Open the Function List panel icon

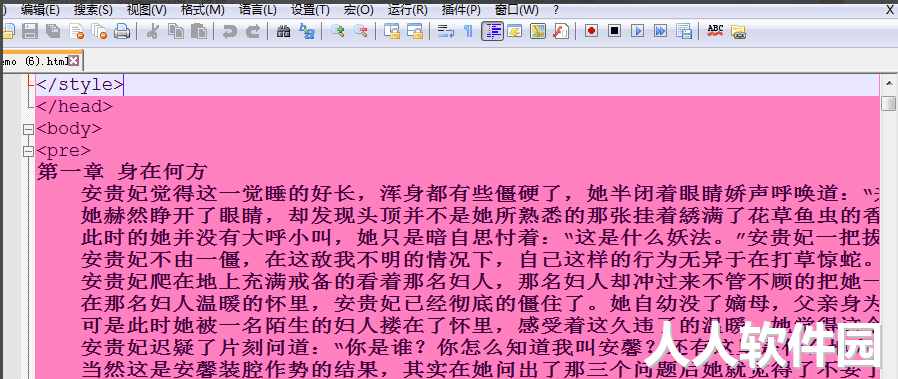point(561,31)
